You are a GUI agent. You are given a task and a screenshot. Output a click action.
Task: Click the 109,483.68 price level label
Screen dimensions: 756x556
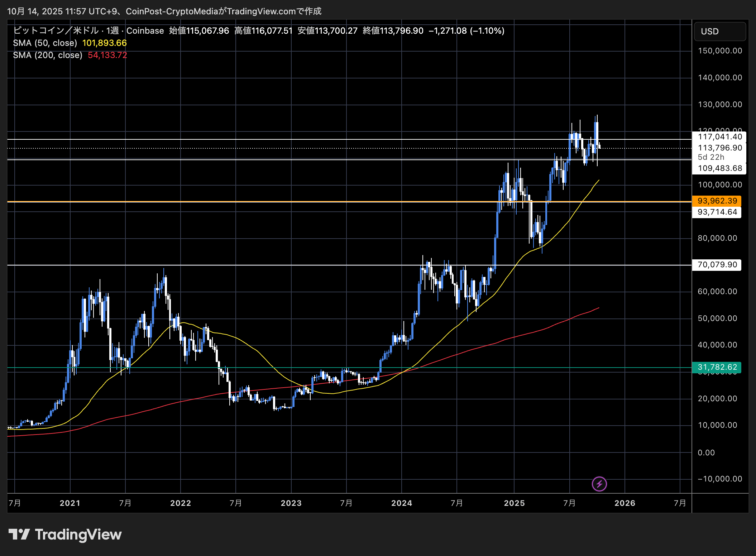(x=719, y=168)
